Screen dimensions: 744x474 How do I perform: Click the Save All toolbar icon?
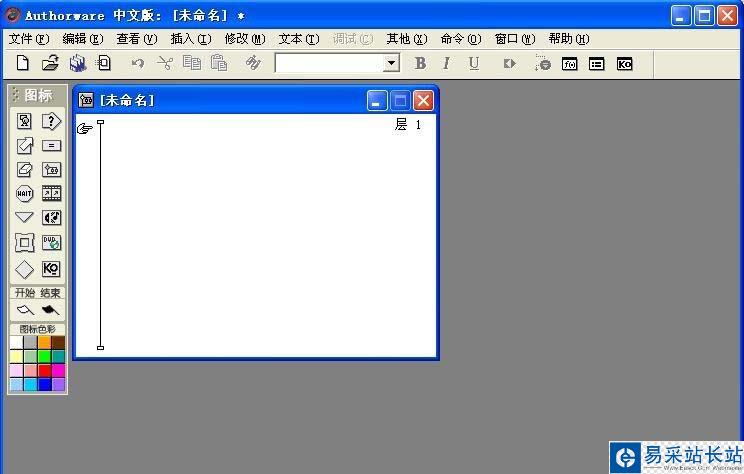(x=77, y=63)
